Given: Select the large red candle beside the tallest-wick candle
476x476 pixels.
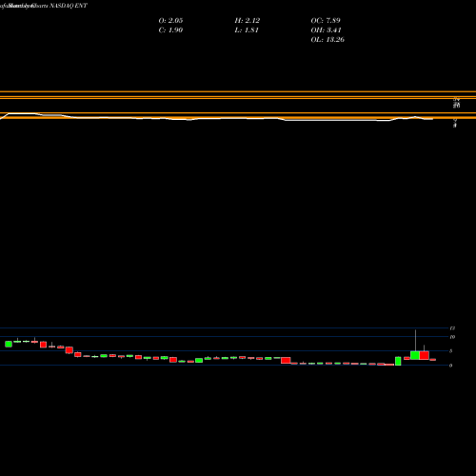Looking at the screenshot, I should [425, 355].
